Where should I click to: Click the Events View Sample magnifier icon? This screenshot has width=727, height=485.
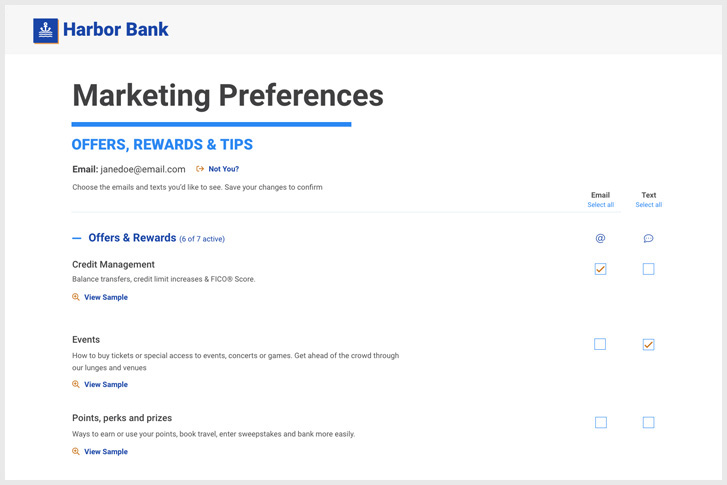76,384
